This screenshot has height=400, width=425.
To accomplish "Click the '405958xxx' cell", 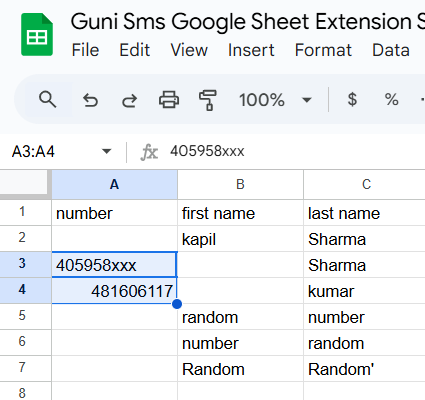I will pos(114,265).
